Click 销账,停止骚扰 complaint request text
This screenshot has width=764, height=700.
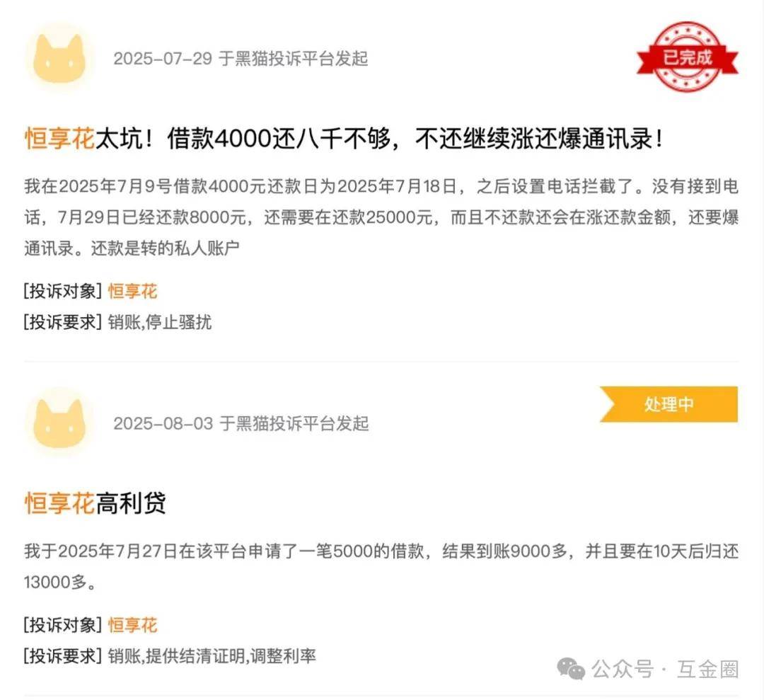point(160,322)
